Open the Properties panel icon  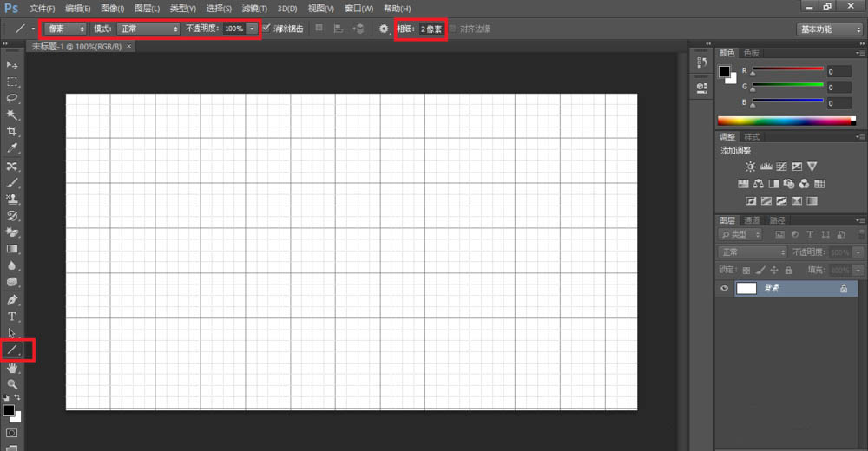701,88
